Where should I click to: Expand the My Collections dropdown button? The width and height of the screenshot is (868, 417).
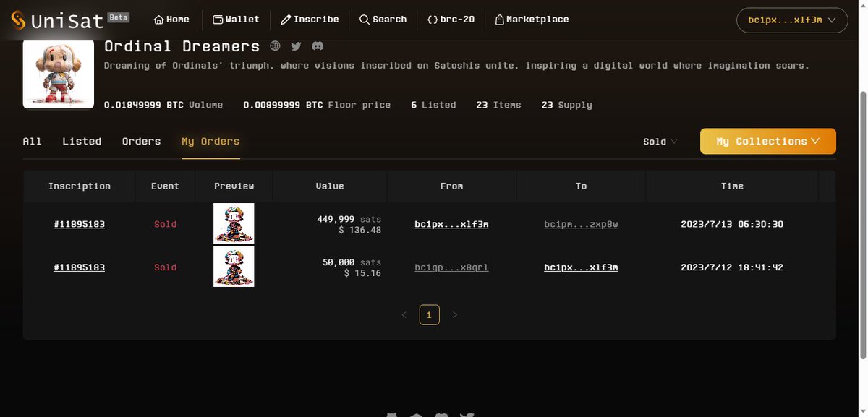click(x=768, y=141)
